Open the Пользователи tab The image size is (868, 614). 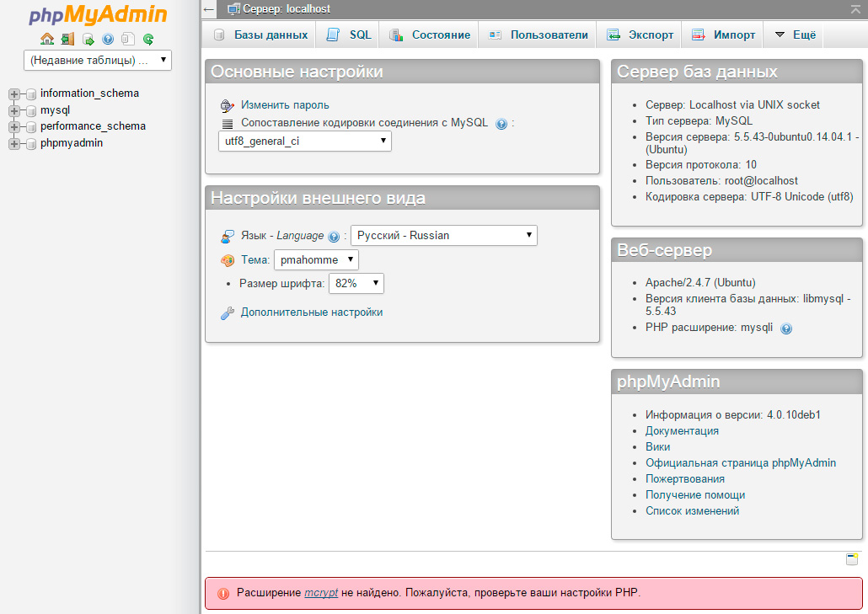[538, 35]
